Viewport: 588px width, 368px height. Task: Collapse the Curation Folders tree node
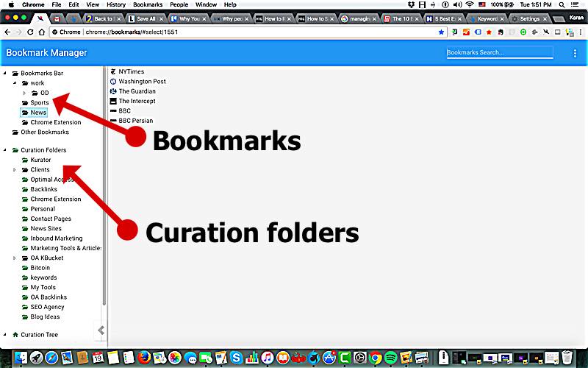click(x=5, y=150)
